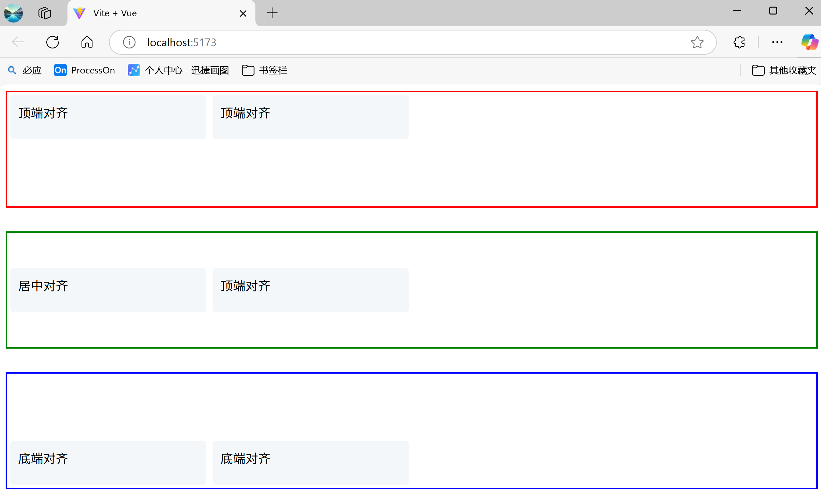821x504 pixels.
Task: Open the tab actions workspaces icon
Action: click(45, 13)
